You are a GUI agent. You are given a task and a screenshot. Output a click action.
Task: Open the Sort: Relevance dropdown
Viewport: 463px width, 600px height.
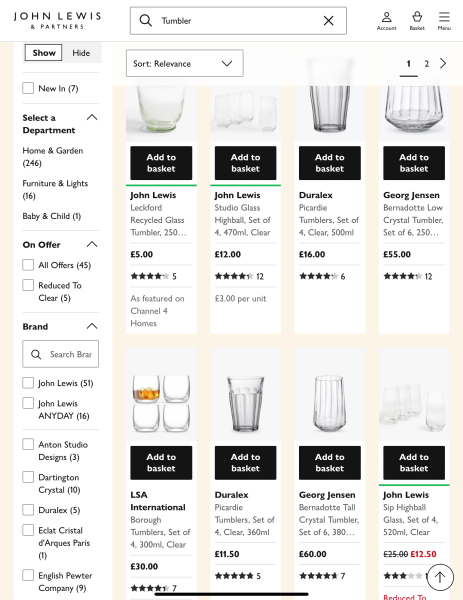[185, 63]
